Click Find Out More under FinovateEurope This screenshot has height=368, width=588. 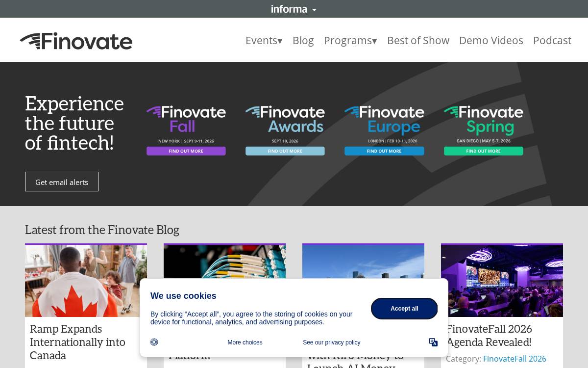pos(384,151)
